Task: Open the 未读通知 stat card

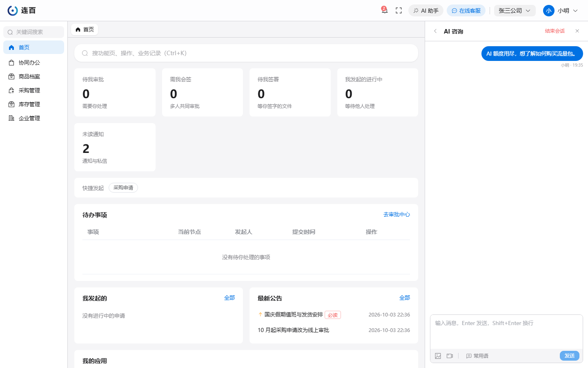Action: 115,147
